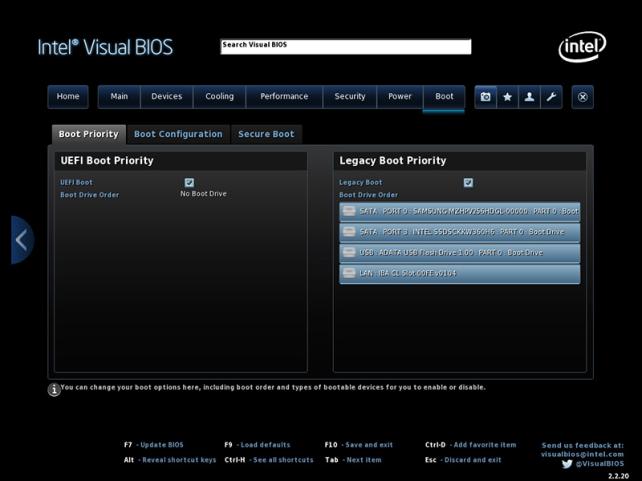This screenshot has width=642, height=481.
Task: Open the Performance menu
Action: pos(284,97)
